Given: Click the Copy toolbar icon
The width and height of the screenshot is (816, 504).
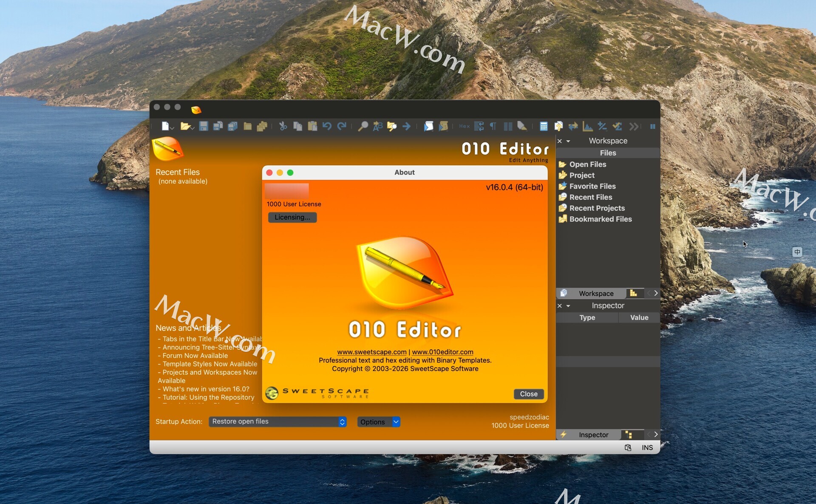Looking at the screenshot, I should pyautogui.click(x=297, y=126).
